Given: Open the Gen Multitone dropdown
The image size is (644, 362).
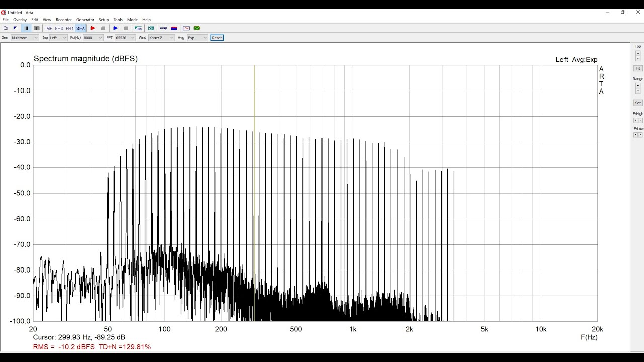Looking at the screenshot, I should click(x=25, y=38).
